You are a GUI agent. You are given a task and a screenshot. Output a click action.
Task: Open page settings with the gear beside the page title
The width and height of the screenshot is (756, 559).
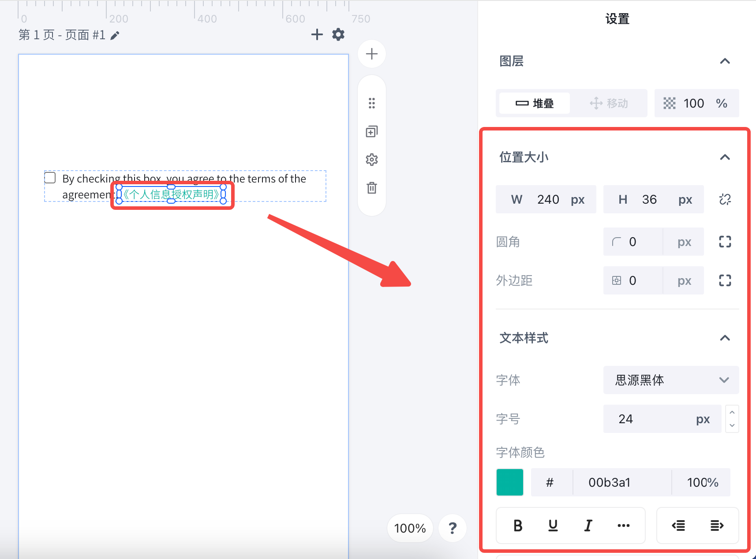[338, 34]
